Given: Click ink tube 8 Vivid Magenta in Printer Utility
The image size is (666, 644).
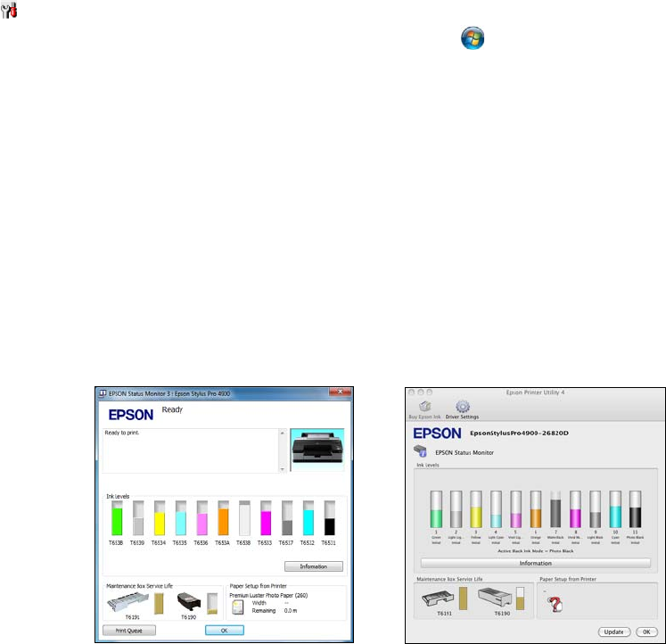Looking at the screenshot, I should click(x=576, y=509).
